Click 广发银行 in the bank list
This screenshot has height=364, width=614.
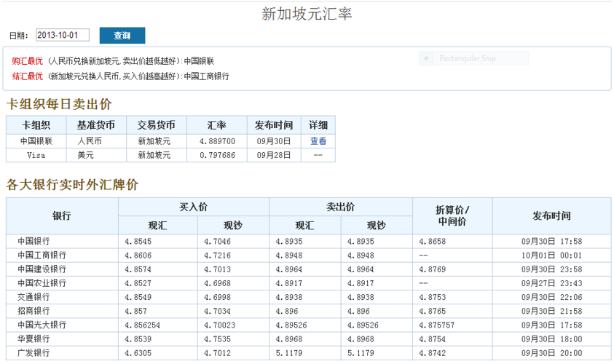[34, 352]
